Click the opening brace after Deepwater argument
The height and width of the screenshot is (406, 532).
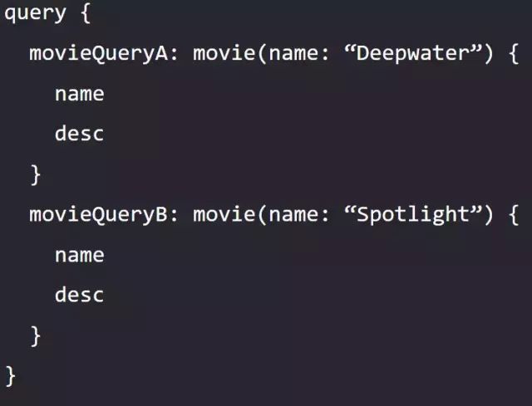(514, 53)
